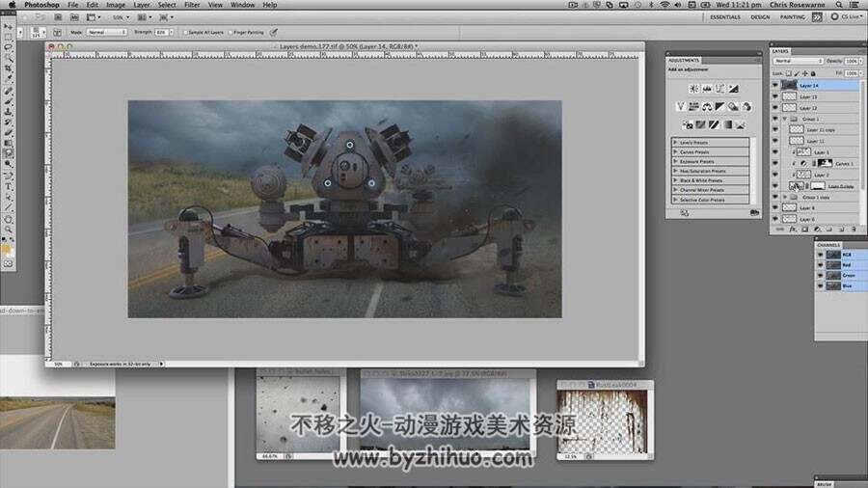Add a Curves adjustment from Adjustments panel
This screenshot has height=488, width=868.
(x=720, y=89)
